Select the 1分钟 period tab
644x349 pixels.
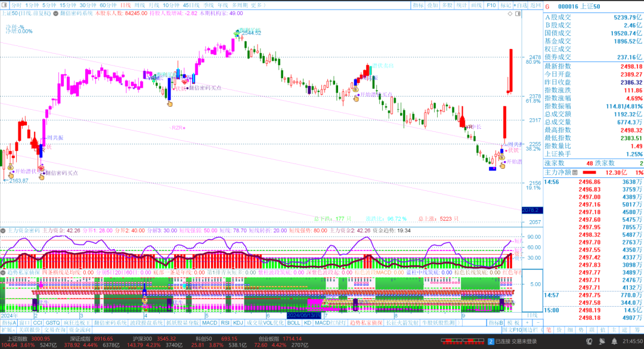point(32,5)
